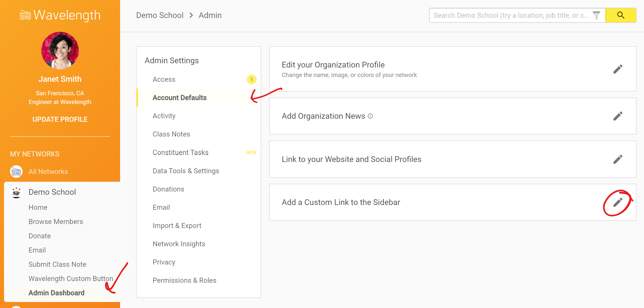644x308 pixels.
Task: Open the search filter funnel icon
Action: 596,15
